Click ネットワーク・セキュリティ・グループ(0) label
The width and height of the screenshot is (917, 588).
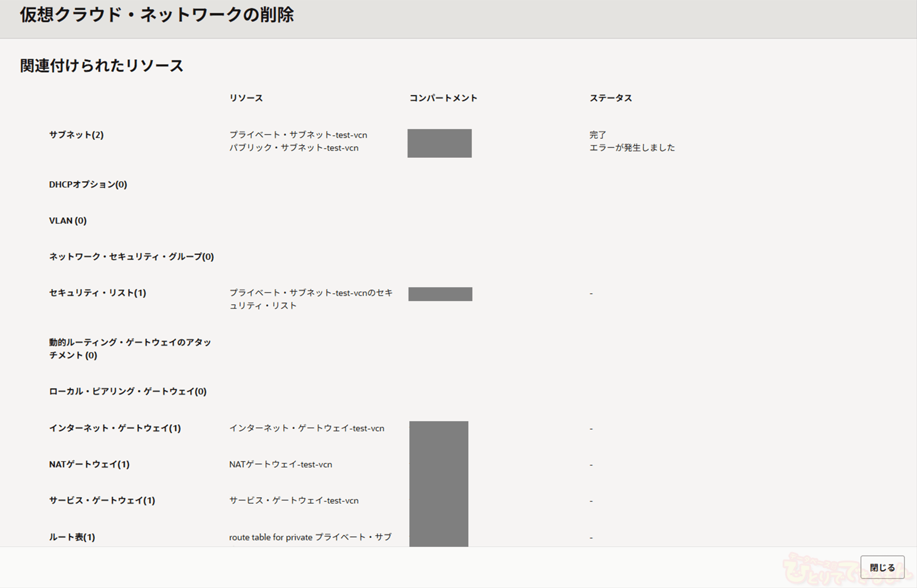coord(131,257)
